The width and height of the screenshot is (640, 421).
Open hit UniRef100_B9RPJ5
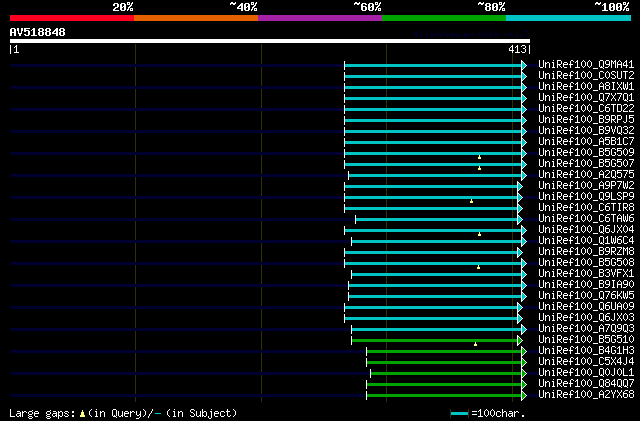click(586, 120)
